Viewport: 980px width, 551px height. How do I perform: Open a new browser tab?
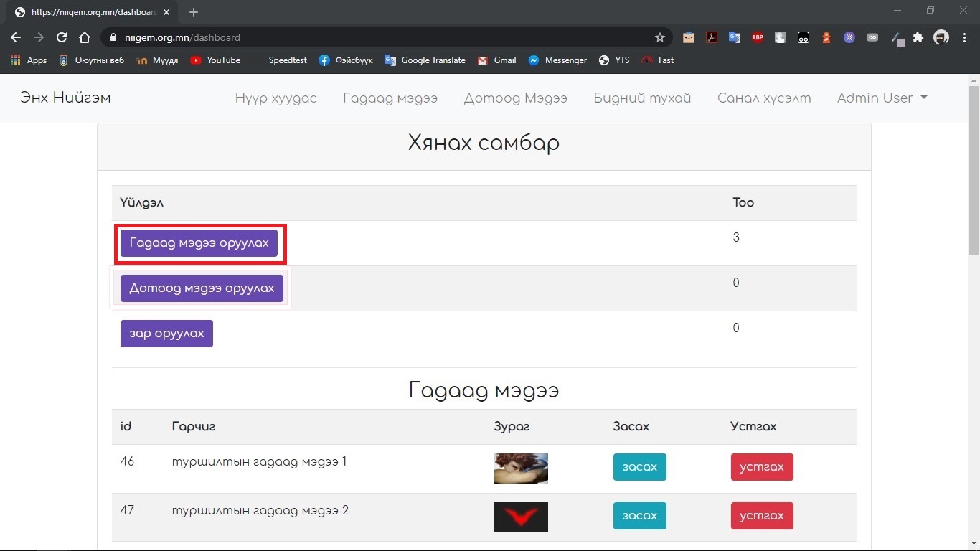tap(194, 12)
